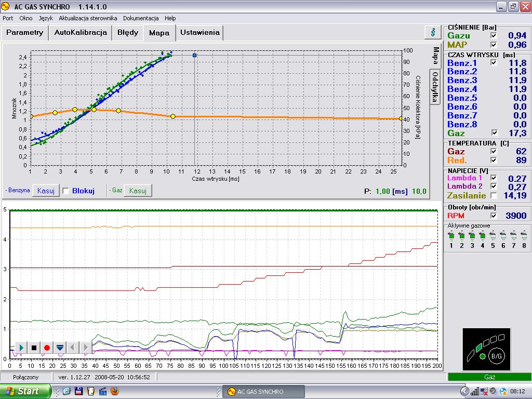Click the blue down-triangle chart options button
The height and width of the screenshot is (399, 532).
[60, 348]
